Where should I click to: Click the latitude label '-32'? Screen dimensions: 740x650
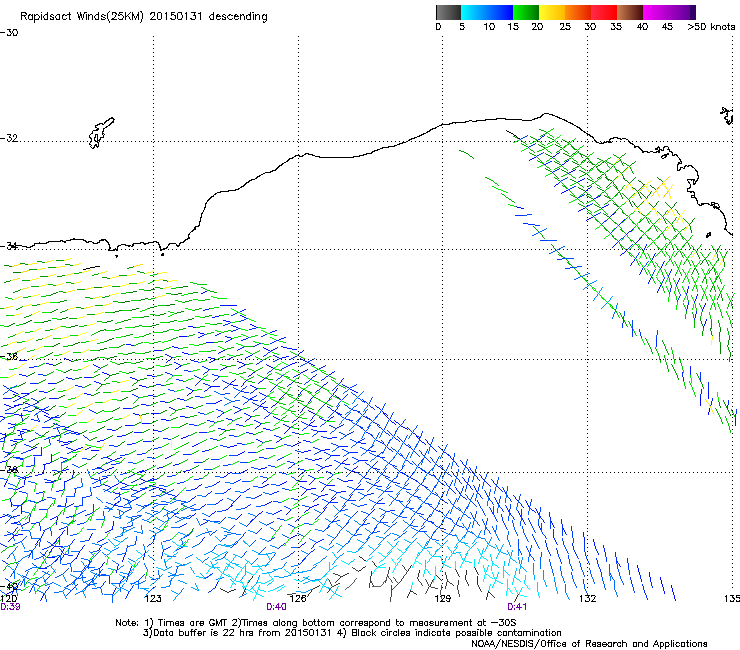coord(9,138)
